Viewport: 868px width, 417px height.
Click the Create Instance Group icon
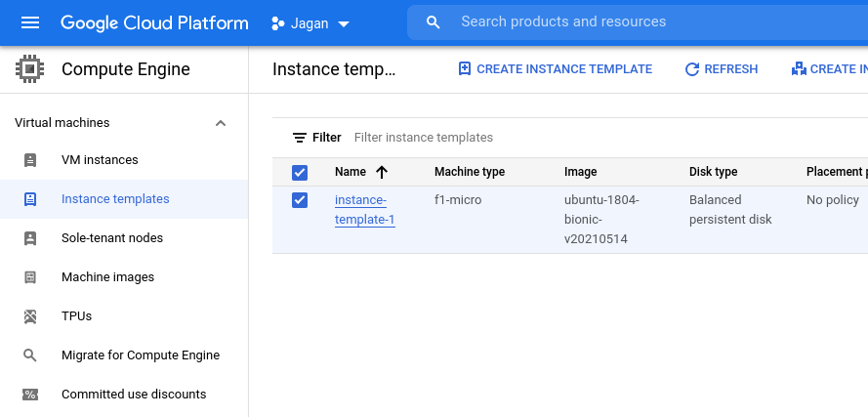pyautogui.click(x=799, y=68)
